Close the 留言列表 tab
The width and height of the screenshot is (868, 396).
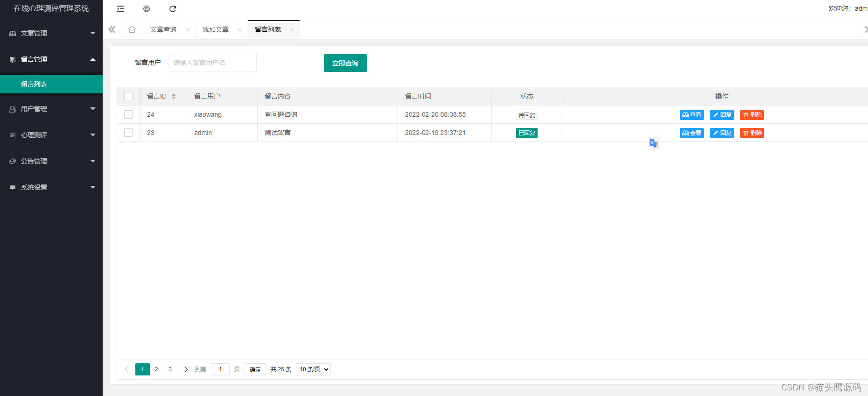(292, 29)
